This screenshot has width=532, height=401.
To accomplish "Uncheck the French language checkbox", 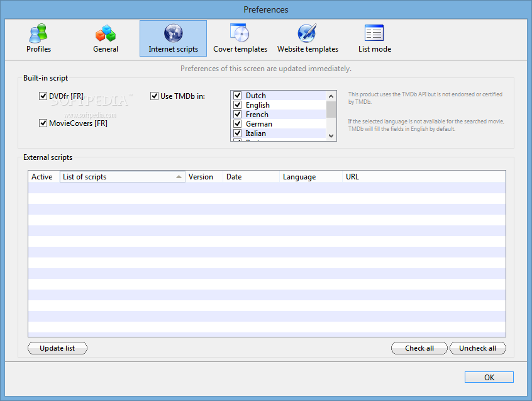I will 238,115.
